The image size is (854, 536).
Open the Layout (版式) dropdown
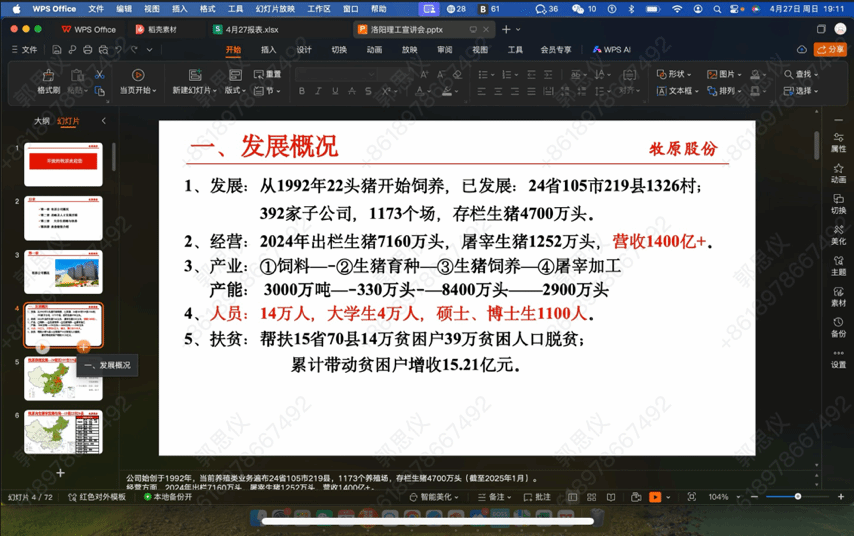(235, 90)
